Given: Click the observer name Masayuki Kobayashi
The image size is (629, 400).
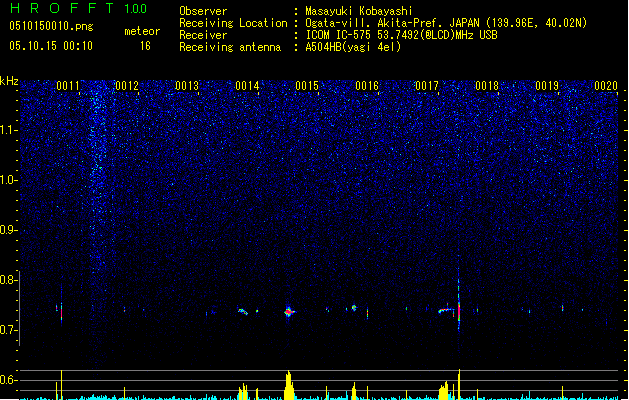Looking at the screenshot, I should tap(359, 11).
